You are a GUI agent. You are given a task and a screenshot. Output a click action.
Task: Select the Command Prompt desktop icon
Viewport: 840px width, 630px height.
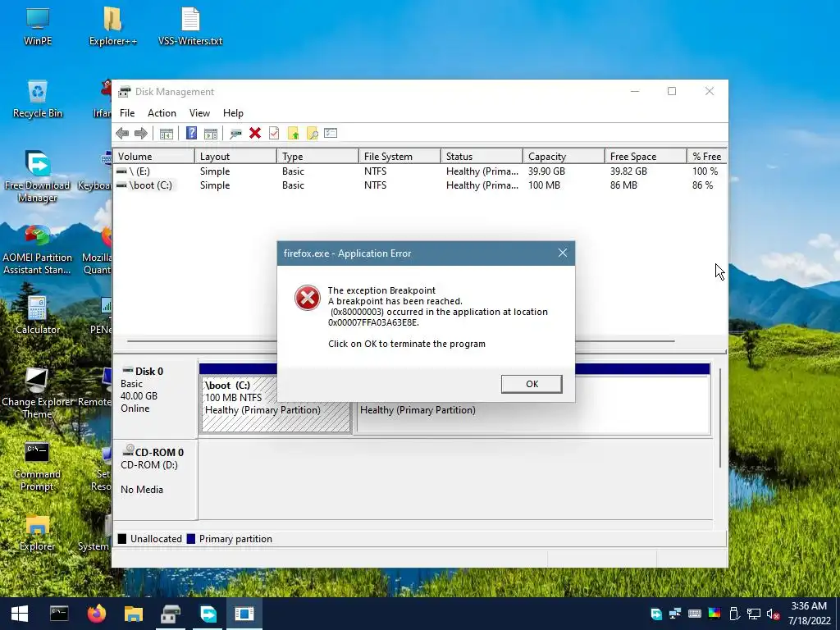(x=38, y=466)
